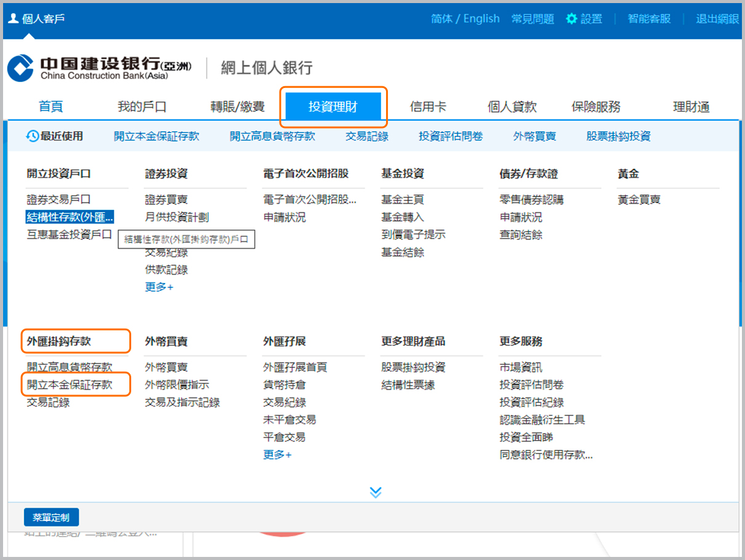The image size is (745, 560).
Task: Open the 轉賬/繳費 tab
Action: [x=238, y=106]
